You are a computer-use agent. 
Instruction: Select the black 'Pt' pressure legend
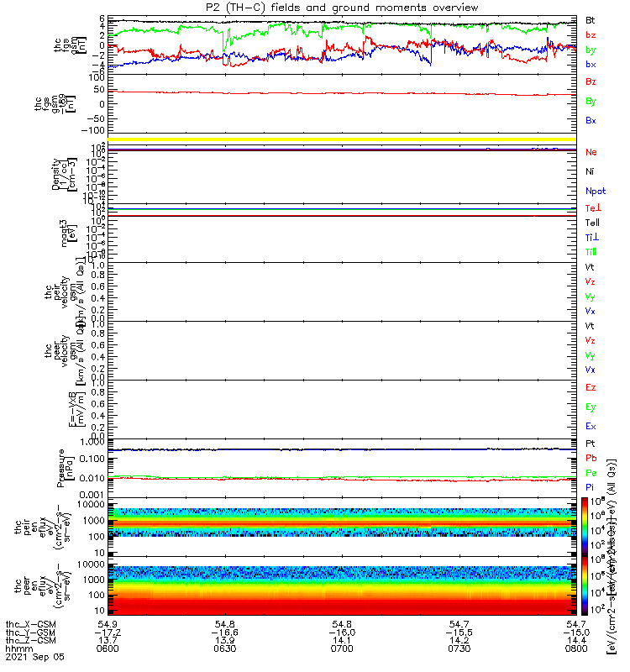[591, 444]
